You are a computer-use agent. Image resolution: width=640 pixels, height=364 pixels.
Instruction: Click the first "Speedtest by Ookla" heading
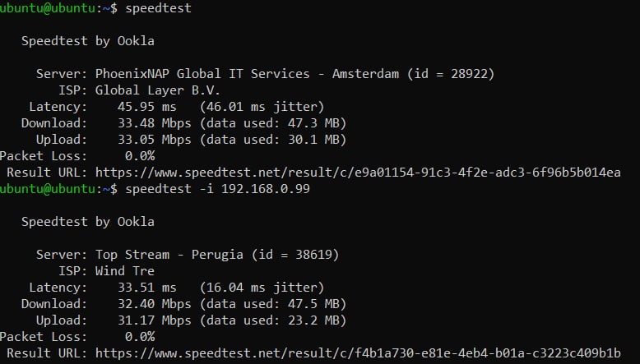[x=87, y=40]
